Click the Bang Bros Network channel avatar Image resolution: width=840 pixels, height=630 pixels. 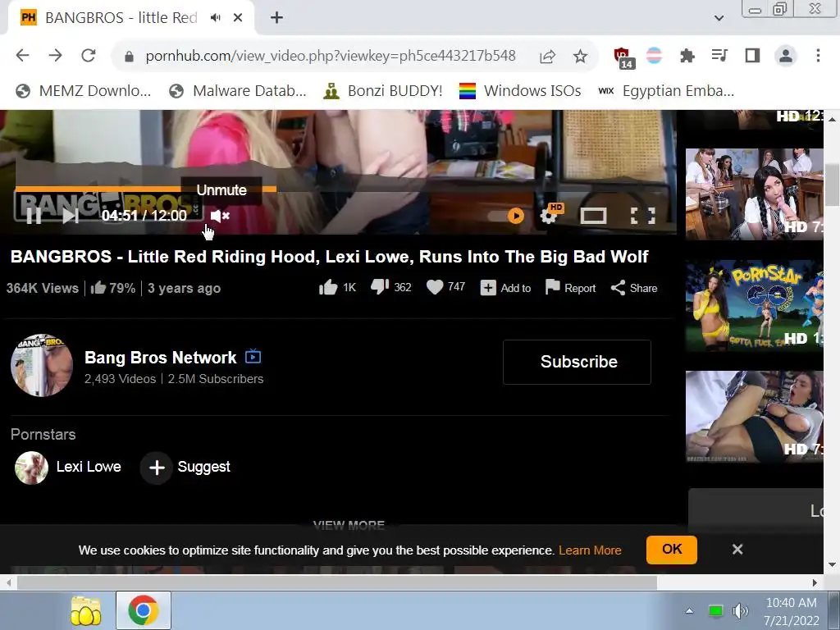[42, 366]
